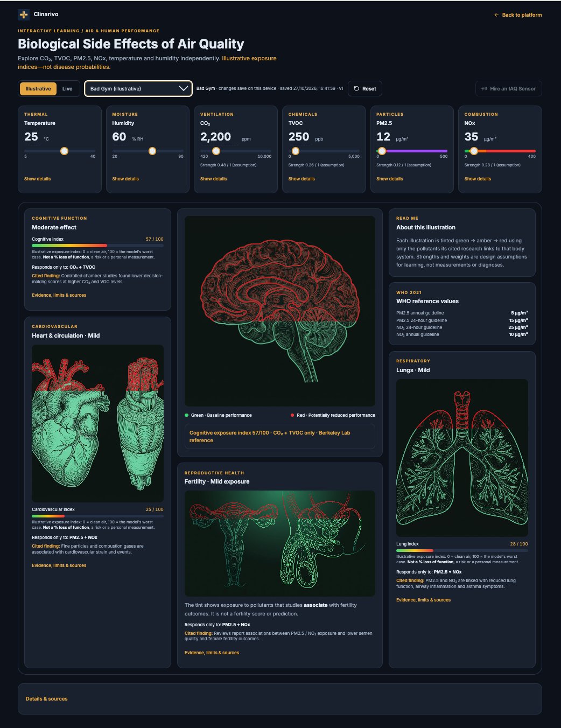Show details for PM2.5 card
Image resolution: width=561 pixels, height=728 pixels.
tap(389, 179)
